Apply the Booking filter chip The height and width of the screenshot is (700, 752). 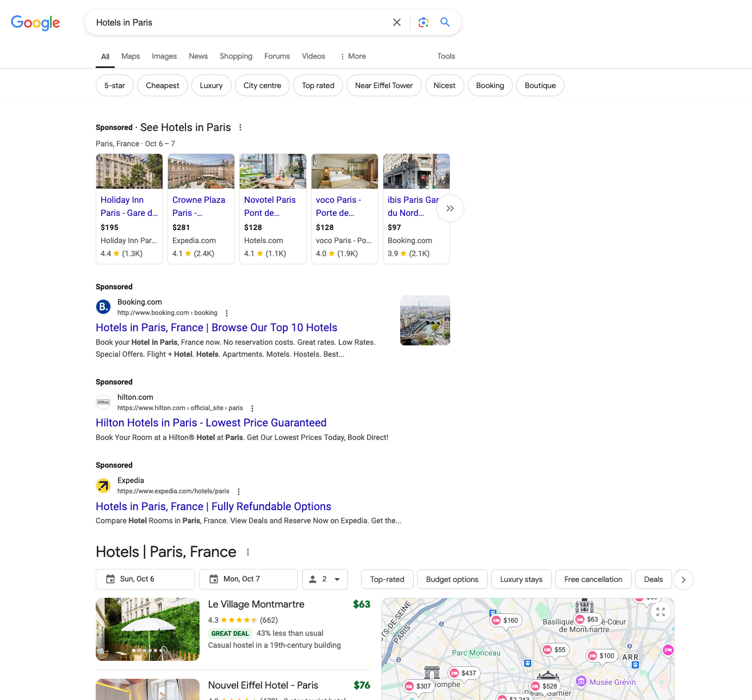click(490, 85)
